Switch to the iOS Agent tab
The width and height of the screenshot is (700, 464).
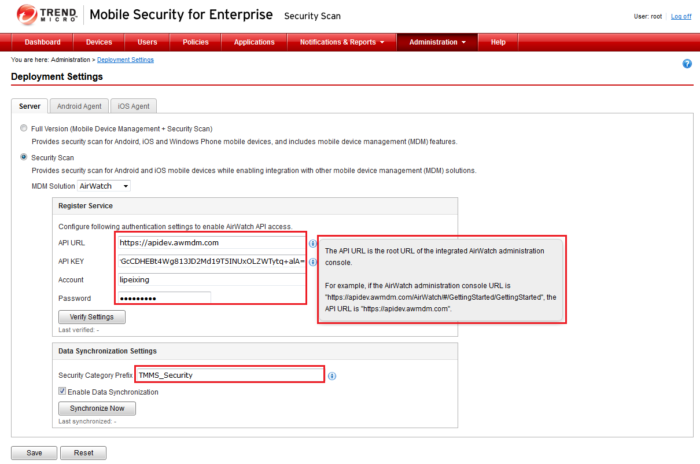pyautogui.click(x=133, y=106)
